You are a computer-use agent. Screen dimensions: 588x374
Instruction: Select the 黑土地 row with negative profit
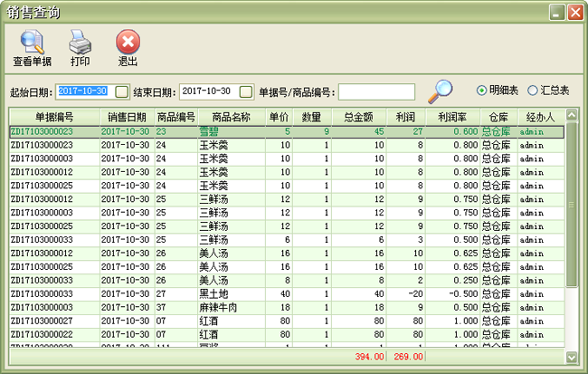215,295
